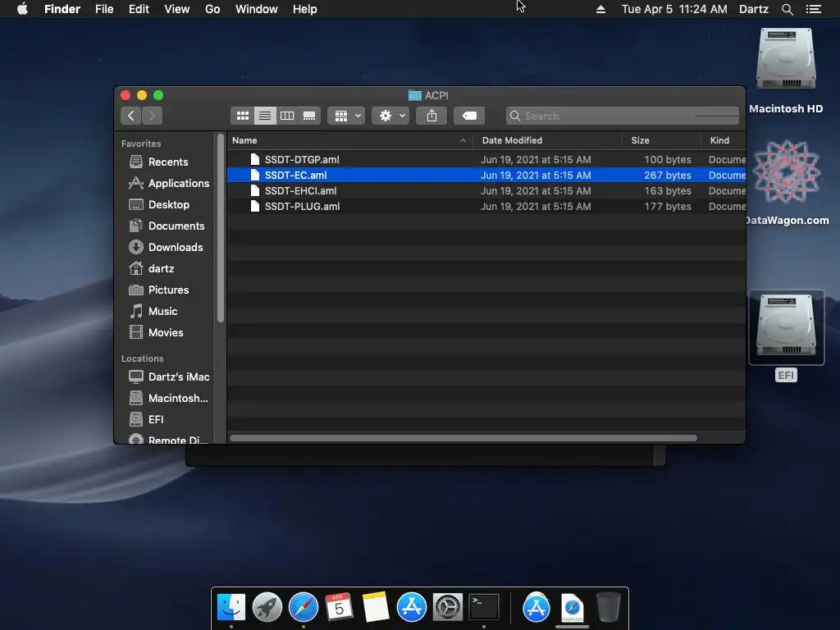Viewport: 840px width, 630px height.
Task: Click the Share toolbar button
Action: tap(431, 116)
